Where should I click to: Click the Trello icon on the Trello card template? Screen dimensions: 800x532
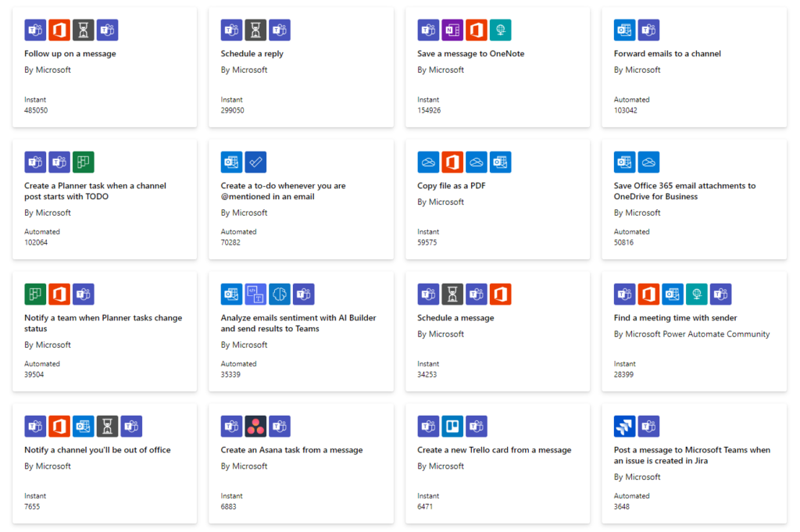point(452,427)
